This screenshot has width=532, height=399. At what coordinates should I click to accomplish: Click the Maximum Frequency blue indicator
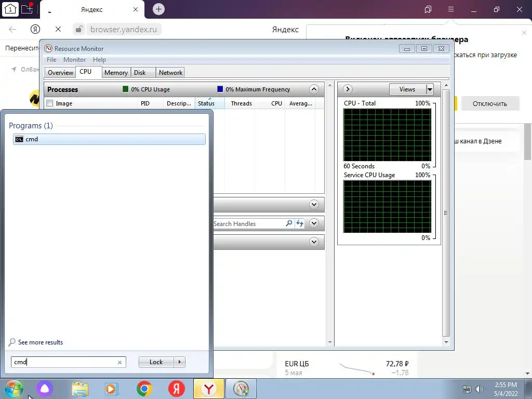(x=220, y=89)
